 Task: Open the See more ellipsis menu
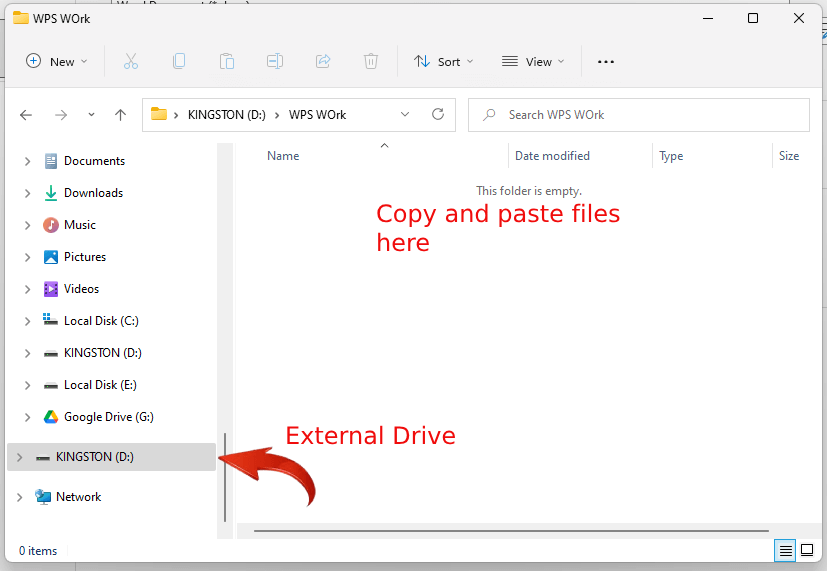pyautogui.click(x=605, y=62)
